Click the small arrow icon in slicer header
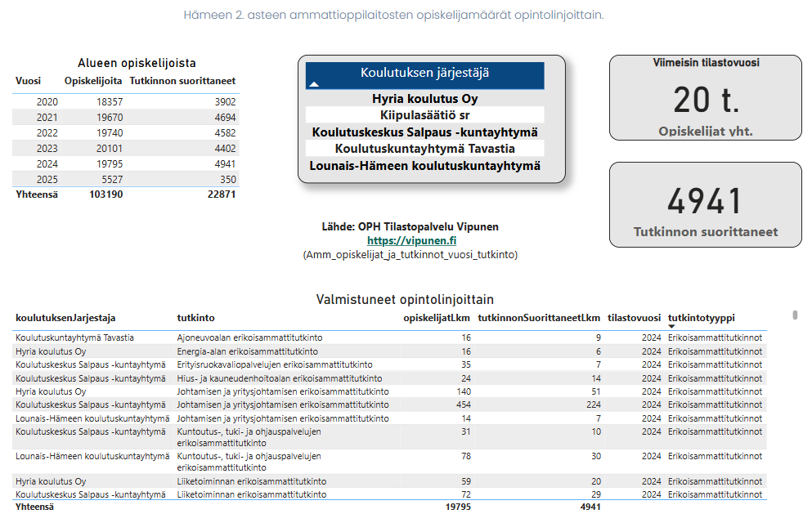This screenshot has height=514, width=812. 314,83
